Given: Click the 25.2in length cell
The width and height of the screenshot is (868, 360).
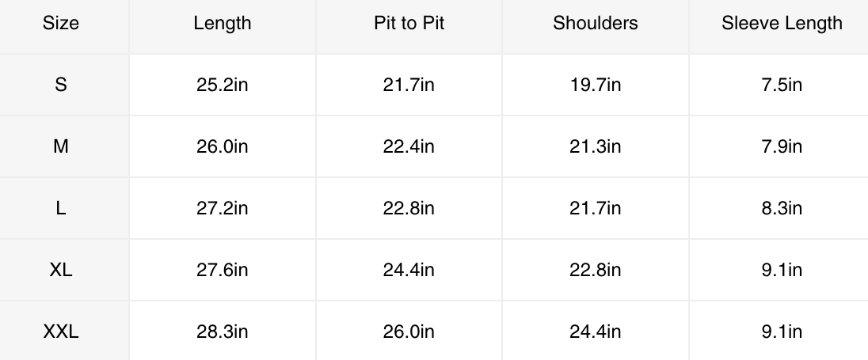Looking at the screenshot, I should 222,85.
